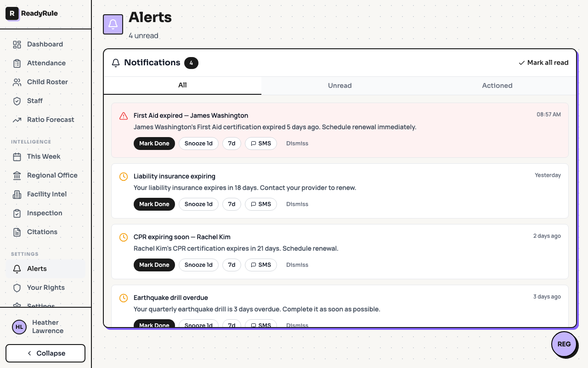Screen dimensions: 588x368
Task: Click the Staff shield icon
Action: [x=17, y=101]
